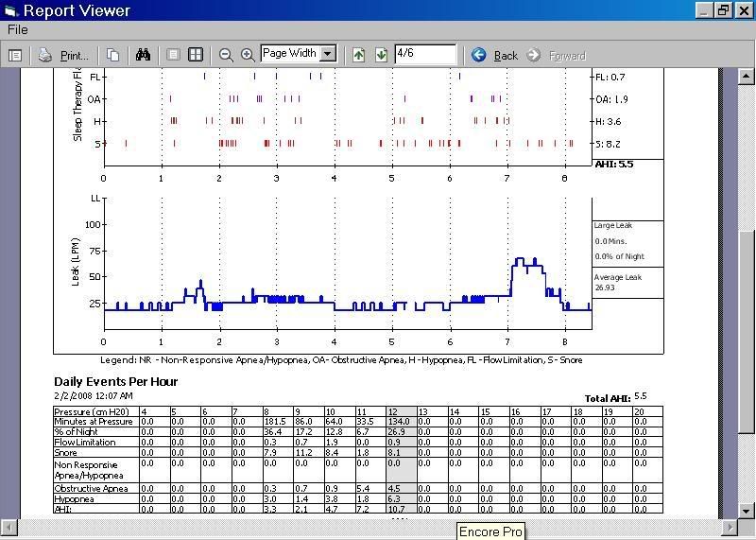Click the date '2/2/2008 12:07 AM'
Image resolution: width=756 pixels, height=540 pixels.
[94, 395]
